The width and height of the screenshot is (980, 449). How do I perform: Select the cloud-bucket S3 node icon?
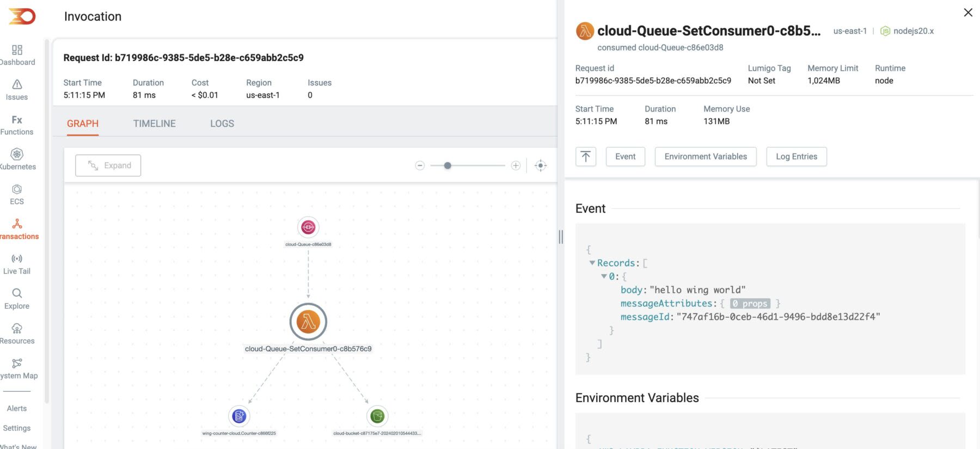click(377, 416)
